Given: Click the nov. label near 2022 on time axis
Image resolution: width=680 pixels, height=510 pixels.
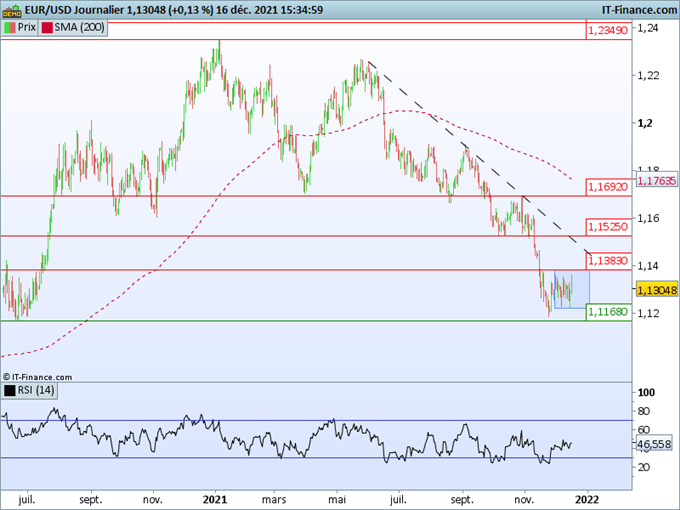Looking at the screenshot, I should click(524, 500).
